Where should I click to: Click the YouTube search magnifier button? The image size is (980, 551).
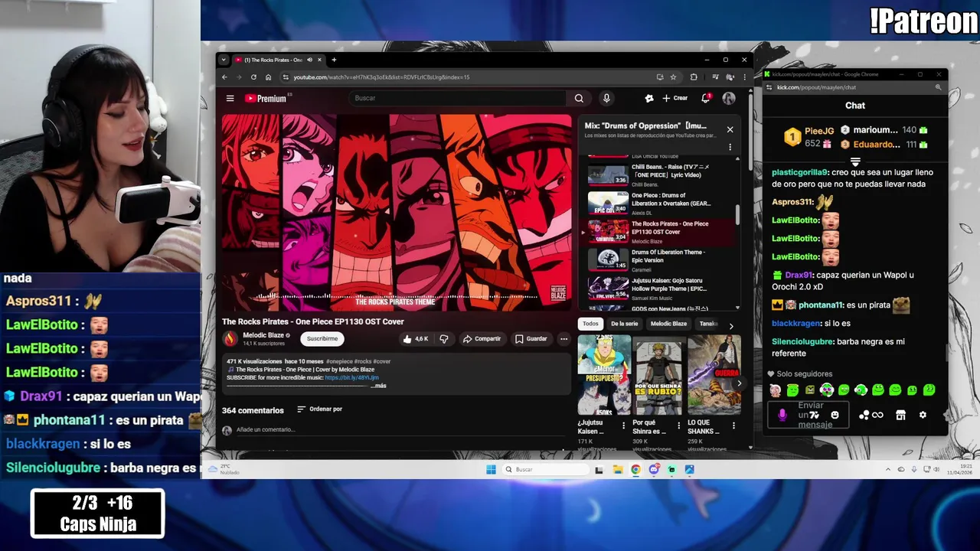(x=579, y=98)
